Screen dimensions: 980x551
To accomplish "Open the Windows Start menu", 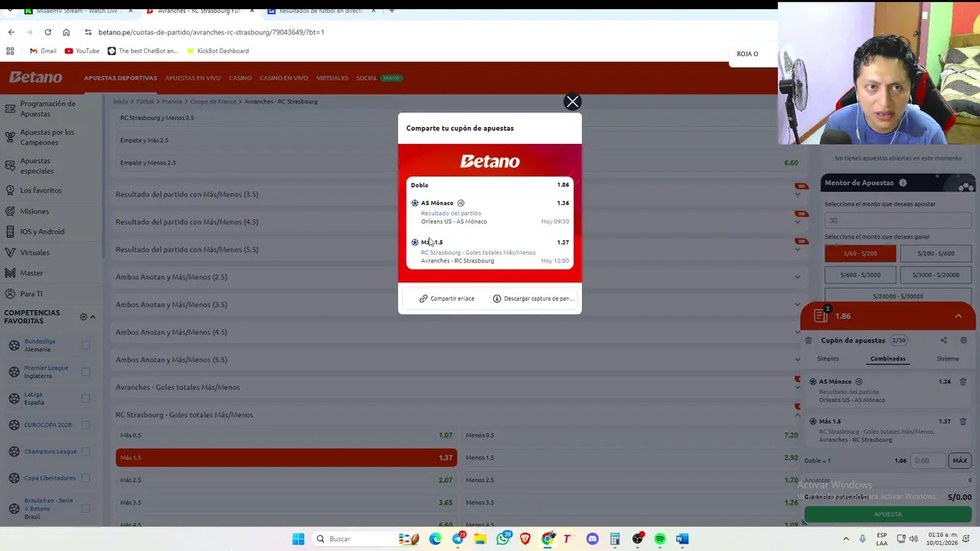I will [298, 539].
